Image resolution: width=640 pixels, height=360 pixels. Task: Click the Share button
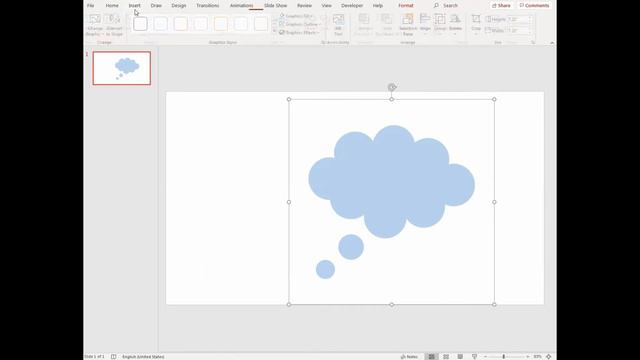coord(501,5)
